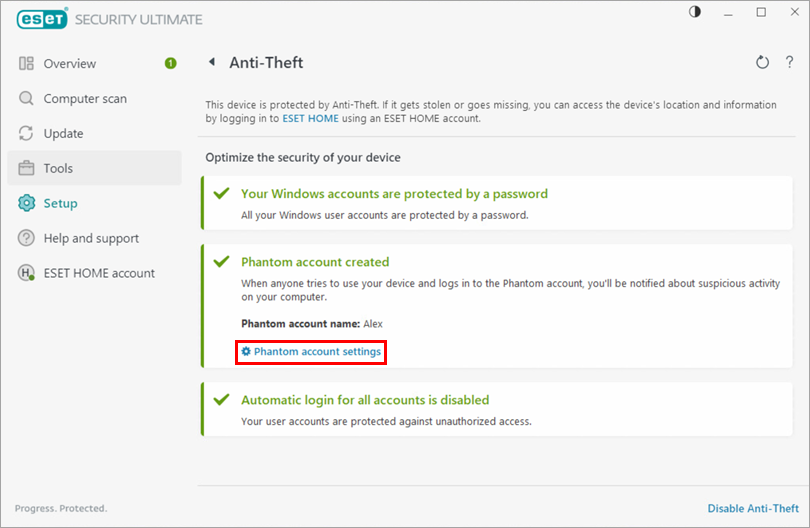The width and height of the screenshot is (810, 528).
Task: Open Phantom account settings link
Action: pyautogui.click(x=311, y=352)
